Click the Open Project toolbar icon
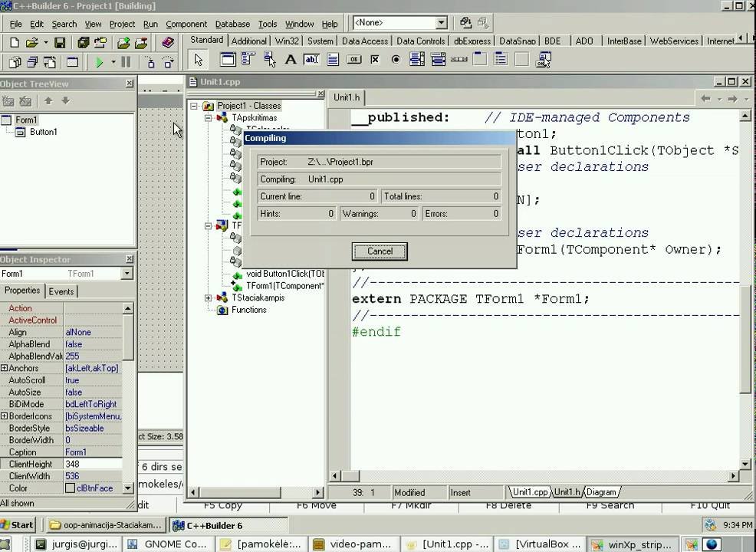The height and width of the screenshot is (552, 756). [100, 43]
